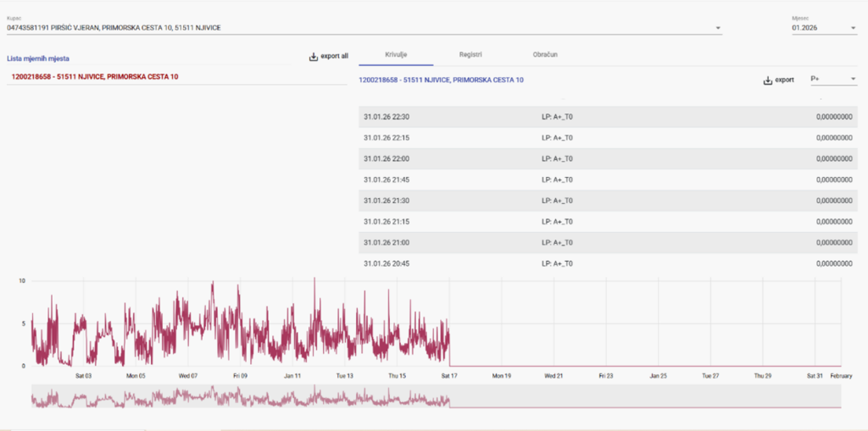Select metering point 1200218658 in the list
Image resolution: width=868 pixels, height=431 pixels.
[x=95, y=77]
